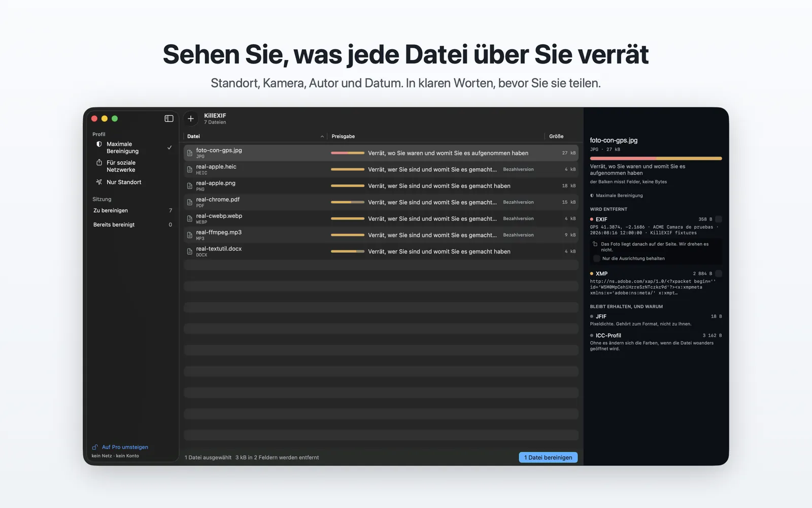Click the crossed location icon for Nur Standort

[x=99, y=182]
